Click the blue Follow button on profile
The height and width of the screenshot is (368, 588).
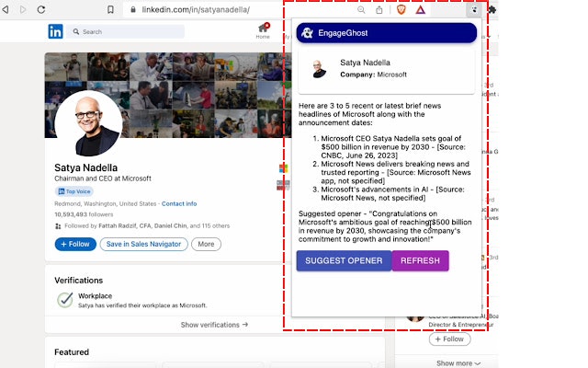coord(75,244)
